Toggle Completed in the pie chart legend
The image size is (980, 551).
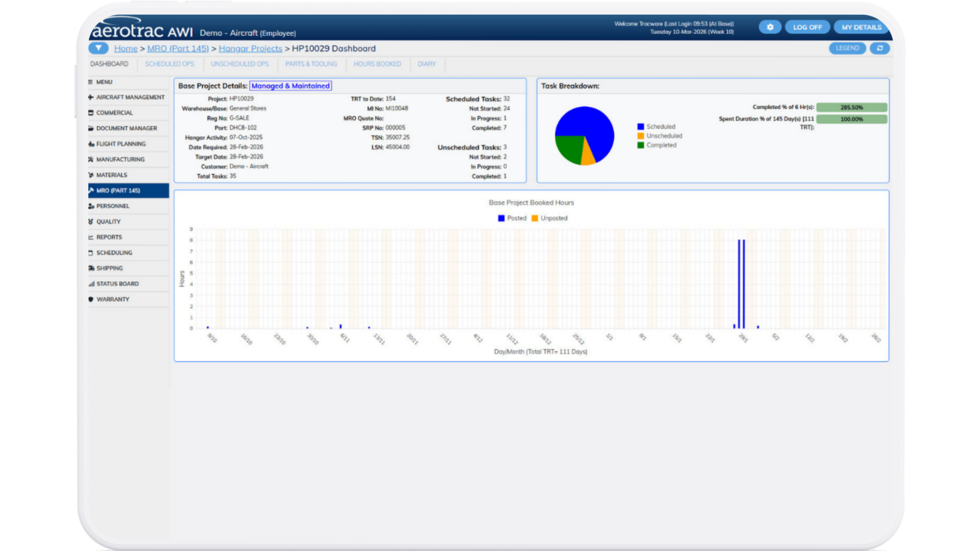pyautogui.click(x=656, y=145)
